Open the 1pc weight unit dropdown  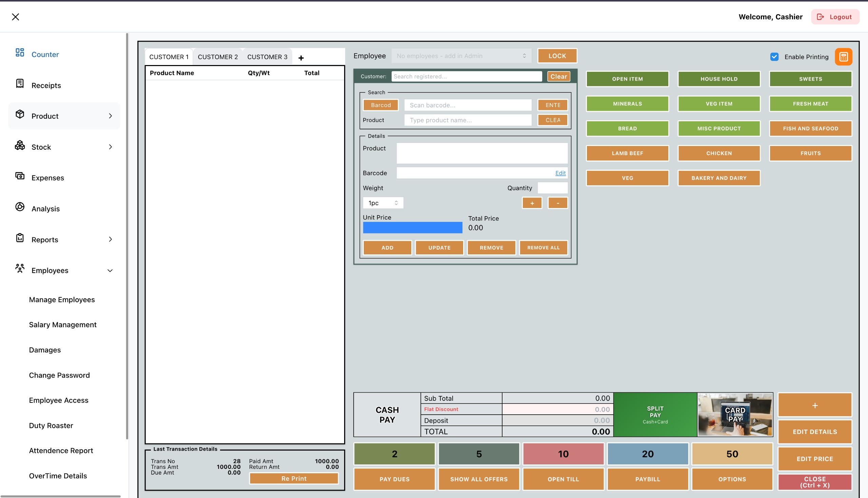383,203
